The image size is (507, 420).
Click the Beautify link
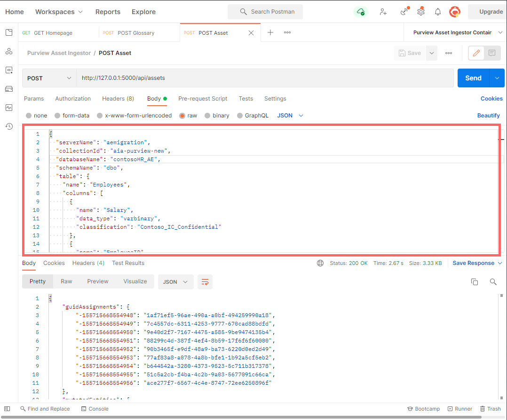pos(488,116)
